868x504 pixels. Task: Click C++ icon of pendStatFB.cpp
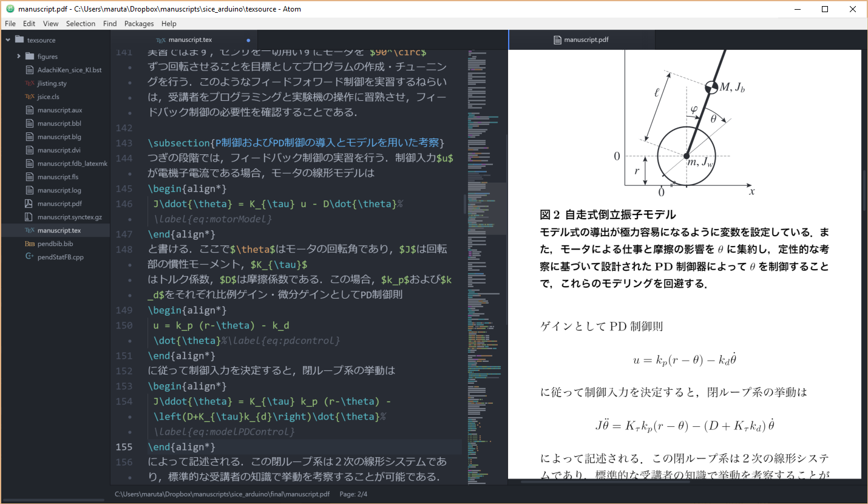point(29,257)
